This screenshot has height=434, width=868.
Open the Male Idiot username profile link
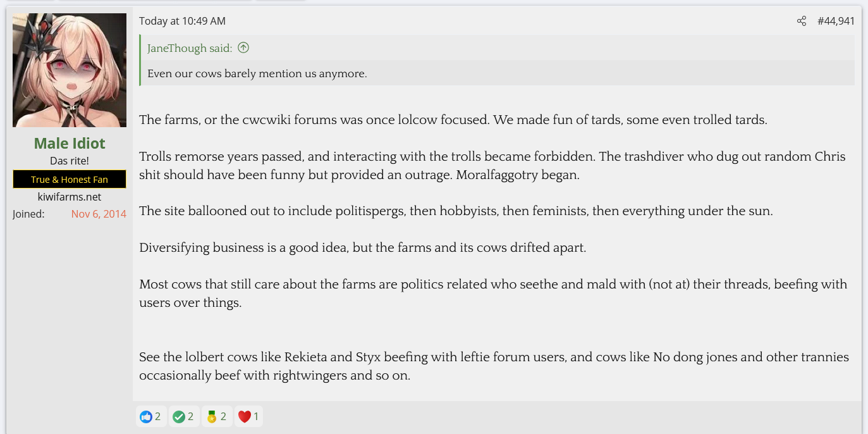[70, 144]
